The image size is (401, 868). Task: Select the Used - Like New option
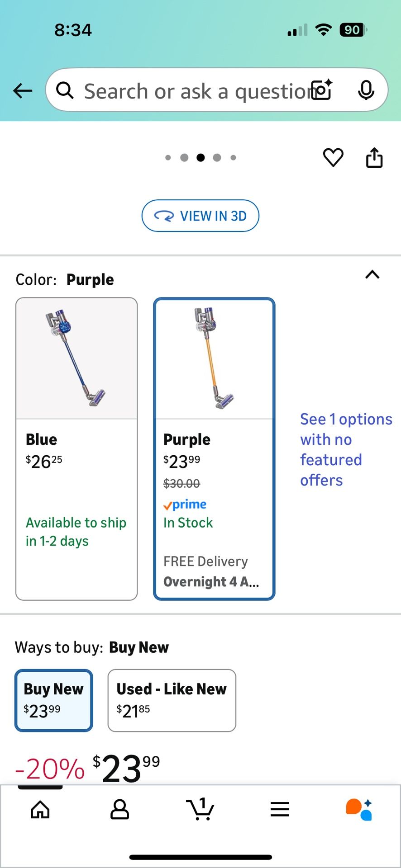click(x=172, y=700)
